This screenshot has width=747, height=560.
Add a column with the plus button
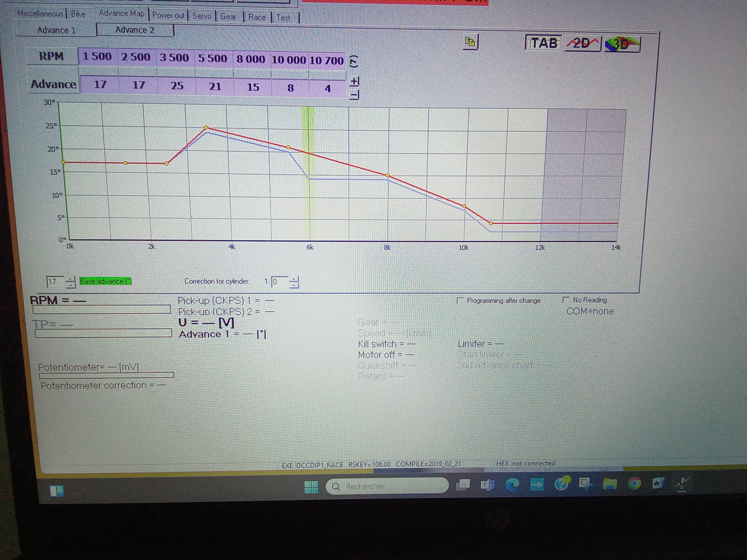coord(354,81)
